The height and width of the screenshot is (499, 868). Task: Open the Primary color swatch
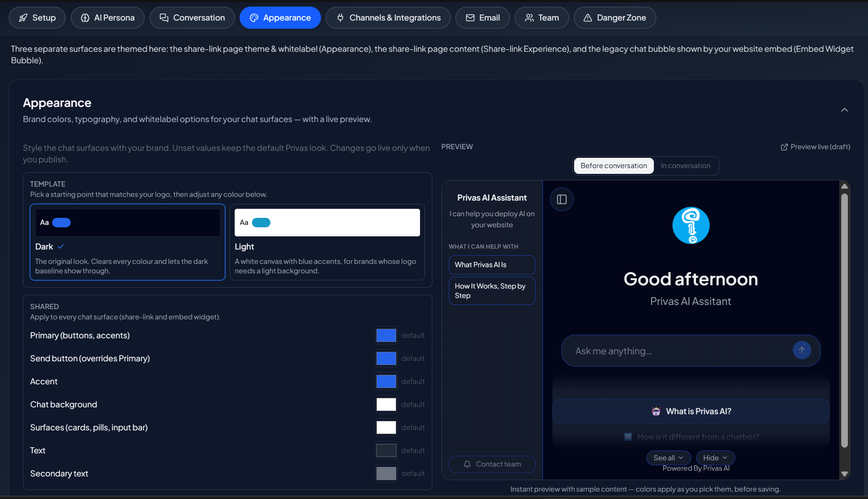[x=386, y=335]
